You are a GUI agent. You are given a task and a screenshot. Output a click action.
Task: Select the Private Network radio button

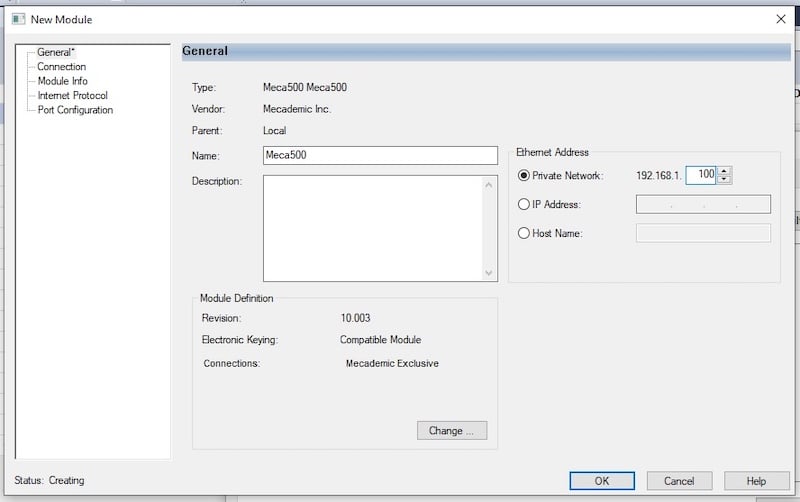point(523,175)
